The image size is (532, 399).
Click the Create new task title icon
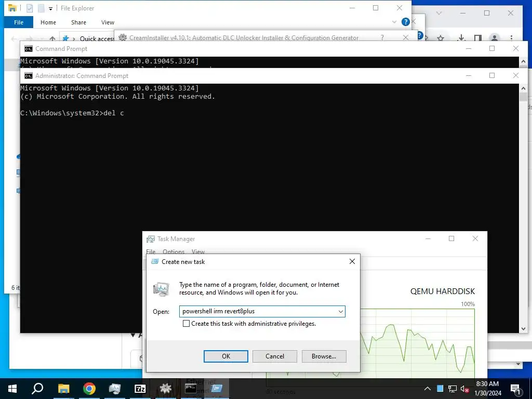pyautogui.click(x=155, y=262)
